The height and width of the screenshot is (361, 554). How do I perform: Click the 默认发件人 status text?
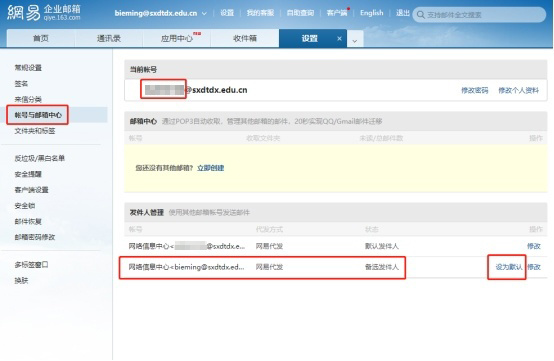(x=382, y=246)
